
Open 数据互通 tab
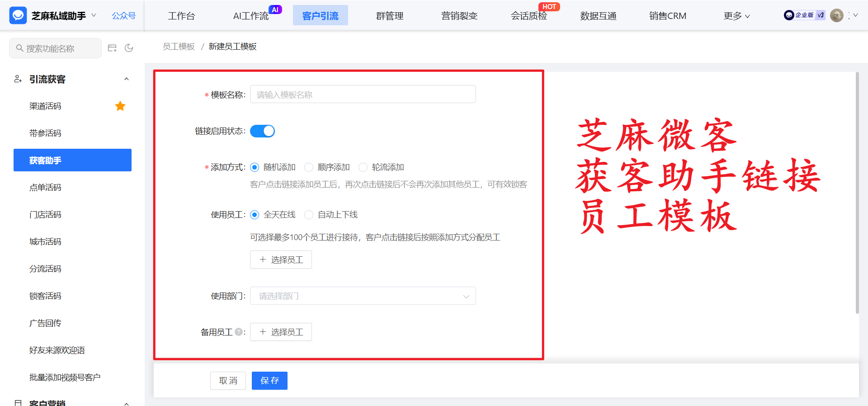pos(599,16)
